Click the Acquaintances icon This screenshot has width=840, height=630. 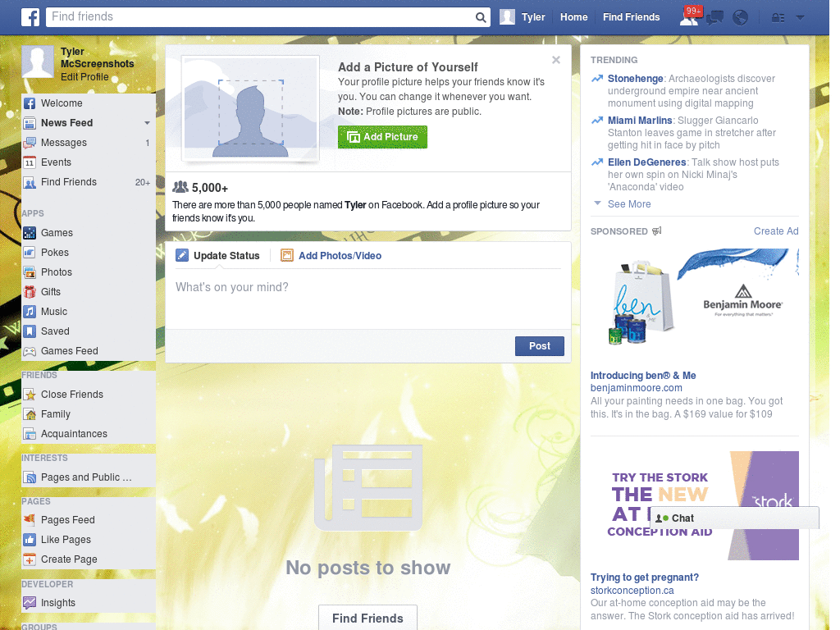[30, 434]
